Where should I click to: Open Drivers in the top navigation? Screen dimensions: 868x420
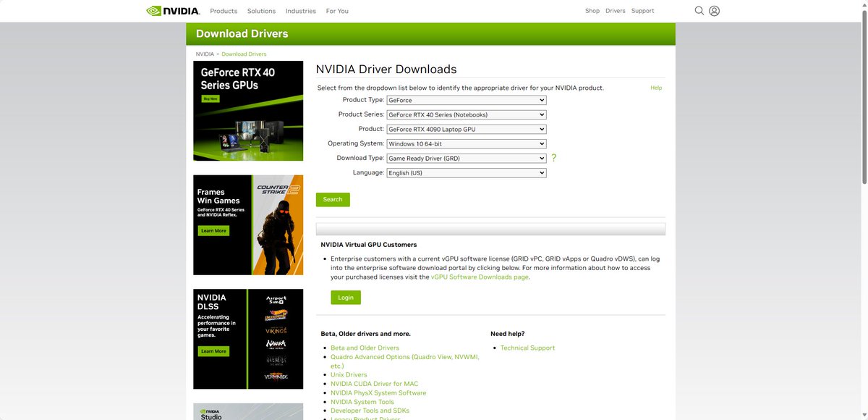point(616,11)
